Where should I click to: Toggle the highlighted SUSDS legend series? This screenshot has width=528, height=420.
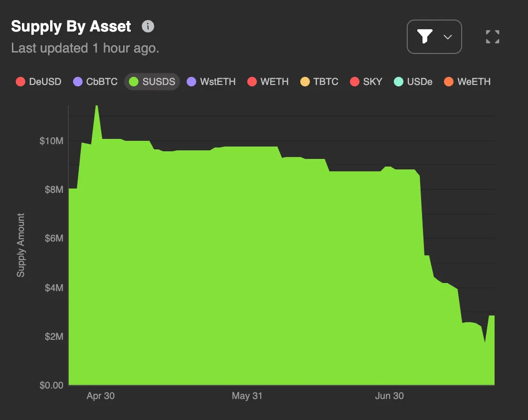point(152,82)
